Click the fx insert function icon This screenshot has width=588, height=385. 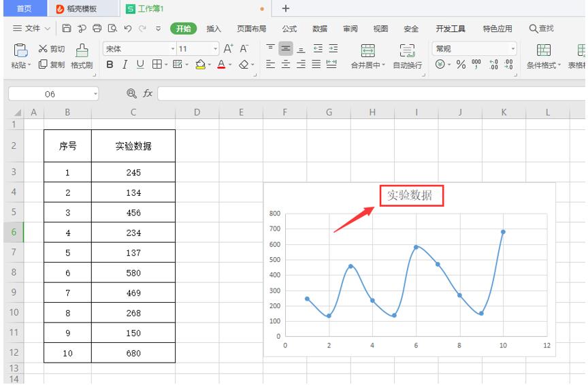pos(148,93)
